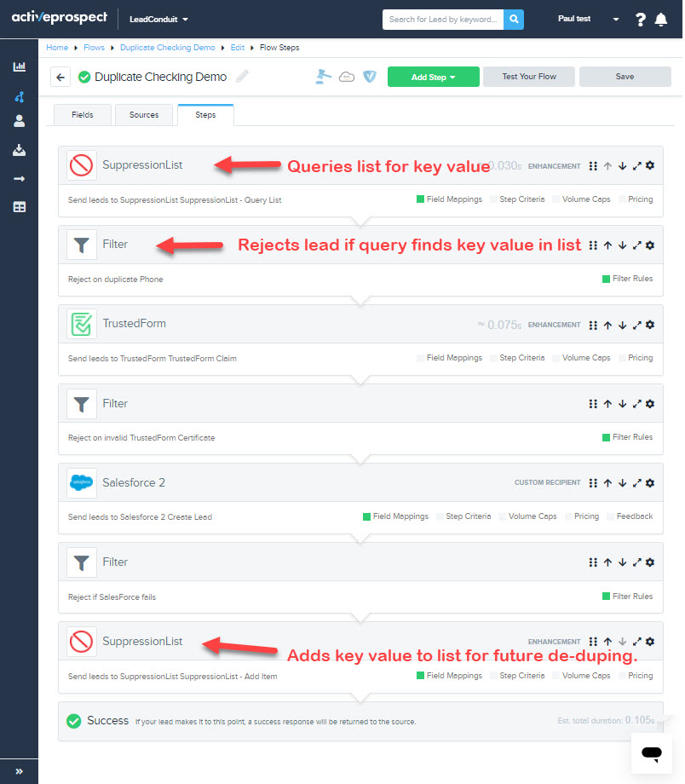This screenshot has height=784, width=685.
Task: Toggle Filter Rules on SalesForce fails filter
Action: coord(628,597)
